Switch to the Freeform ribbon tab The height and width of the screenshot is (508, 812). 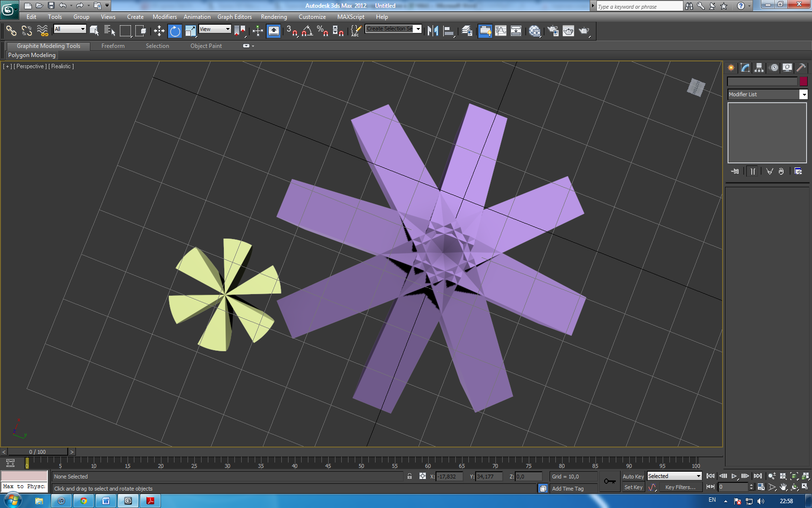coord(113,46)
